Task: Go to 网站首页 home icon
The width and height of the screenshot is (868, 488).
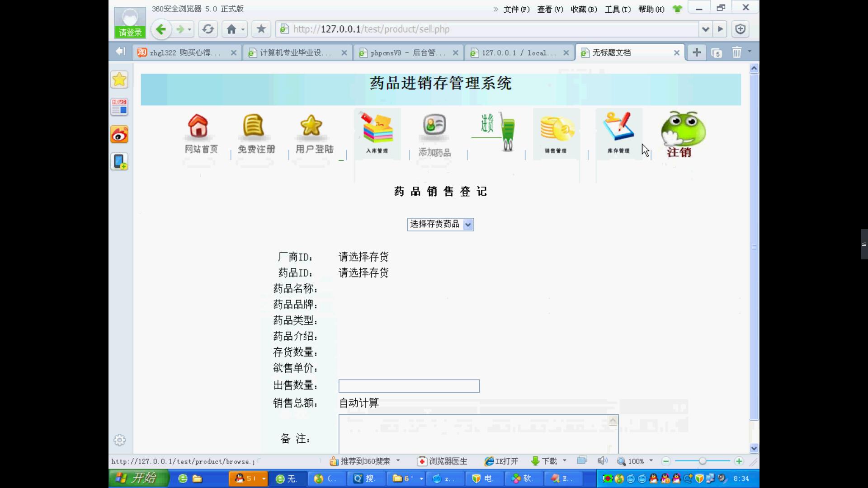Action: tap(201, 134)
